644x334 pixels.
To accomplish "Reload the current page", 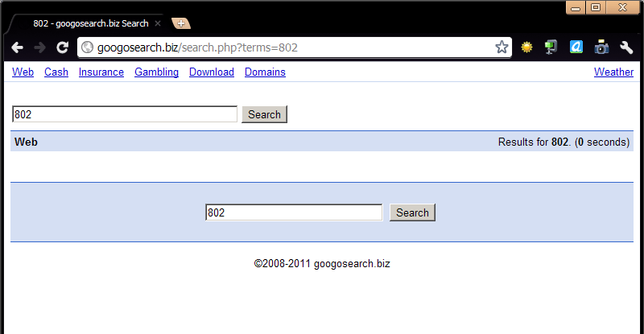I will 62,47.
